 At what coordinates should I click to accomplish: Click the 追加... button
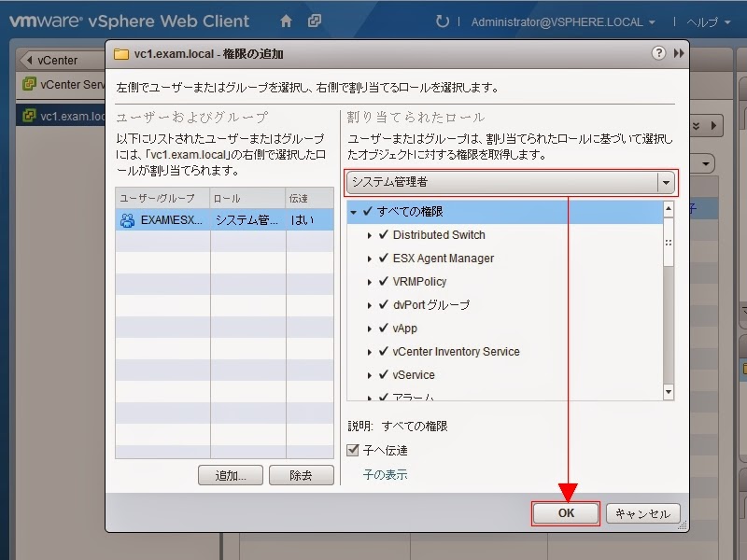(x=231, y=475)
